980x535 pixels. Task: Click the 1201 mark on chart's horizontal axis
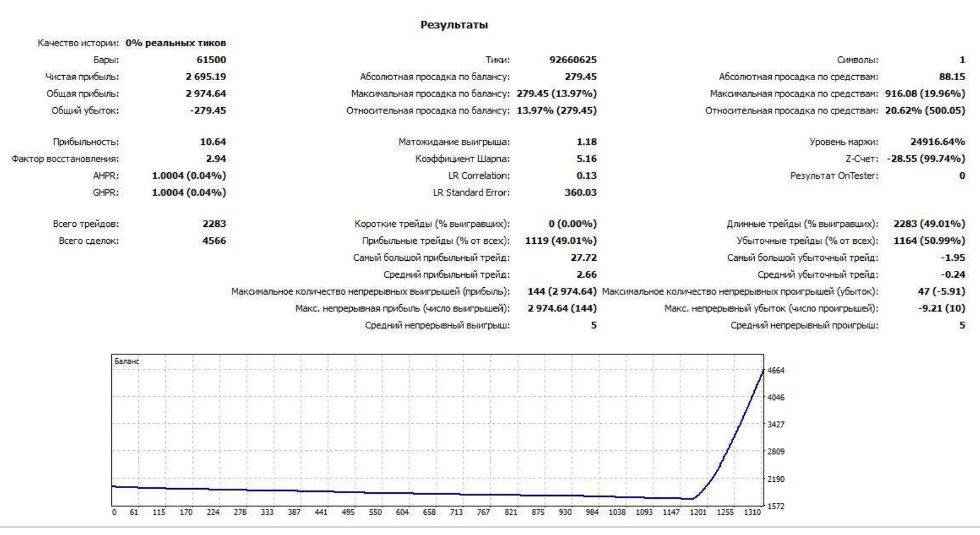(698, 512)
